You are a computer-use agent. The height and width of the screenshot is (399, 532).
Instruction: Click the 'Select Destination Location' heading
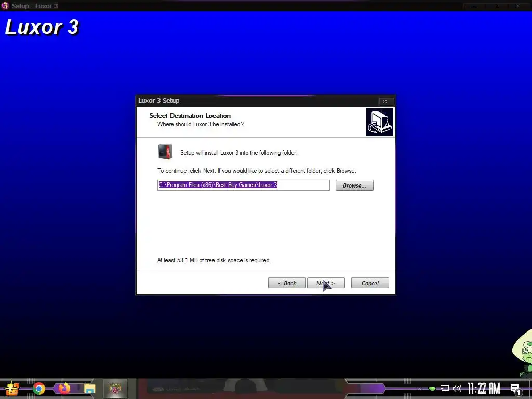pyautogui.click(x=190, y=116)
